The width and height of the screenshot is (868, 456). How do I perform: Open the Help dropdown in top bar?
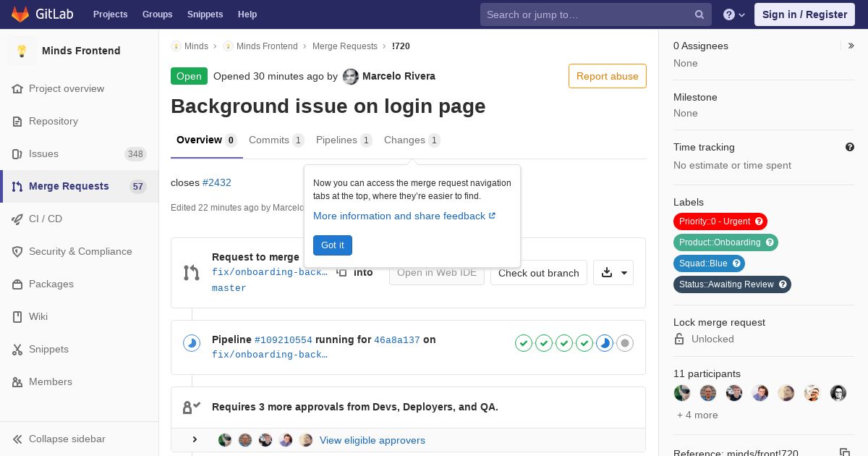(x=734, y=14)
